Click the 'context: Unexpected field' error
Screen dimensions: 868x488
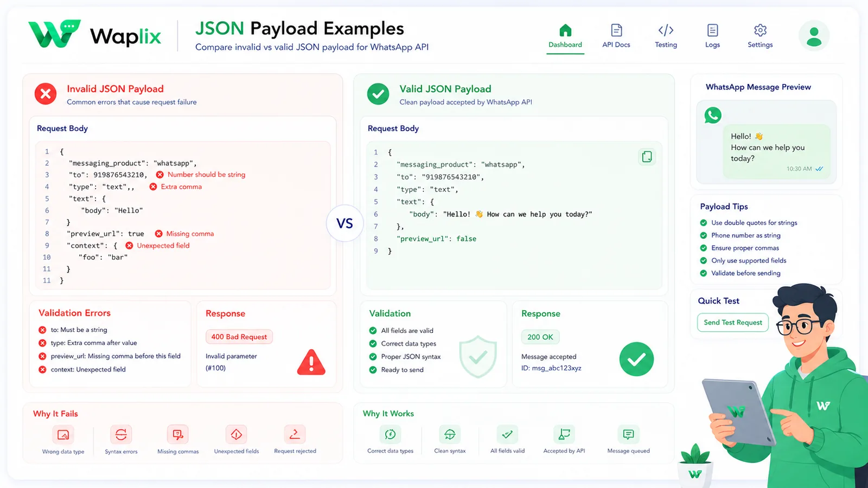pyautogui.click(x=82, y=369)
